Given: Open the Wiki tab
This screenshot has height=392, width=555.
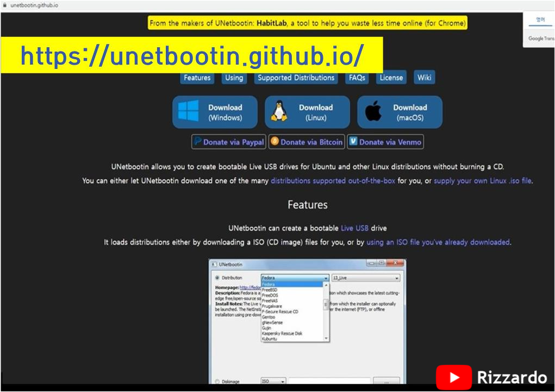Looking at the screenshot, I should (x=424, y=78).
